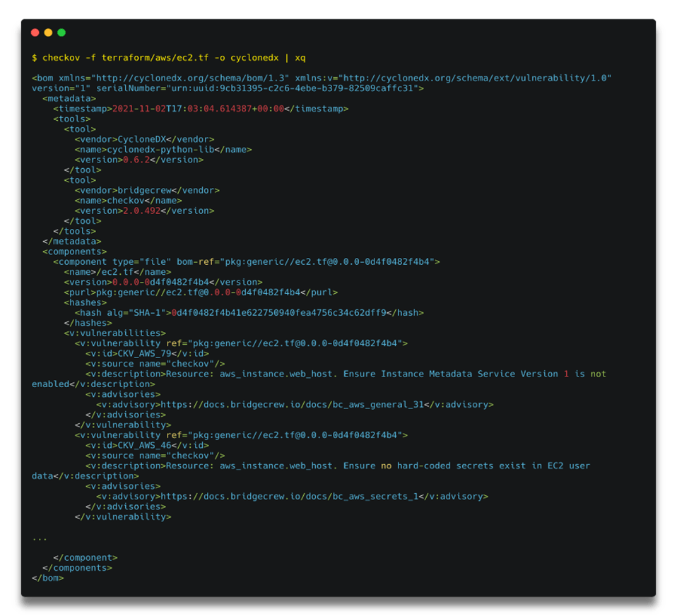The height and width of the screenshot is (616, 677).
Task: Click the CycloneDX vendor line
Action: pyautogui.click(x=145, y=139)
